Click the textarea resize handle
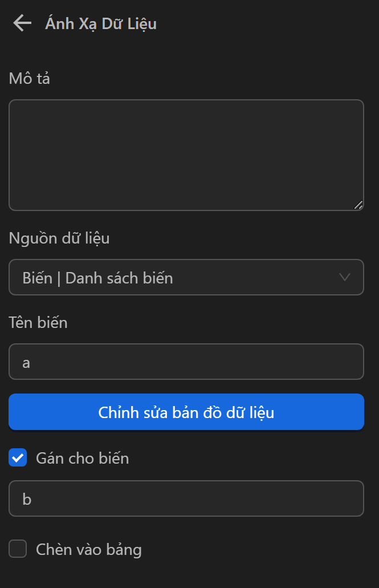The width and height of the screenshot is (379, 588). click(x=358, y=205)
